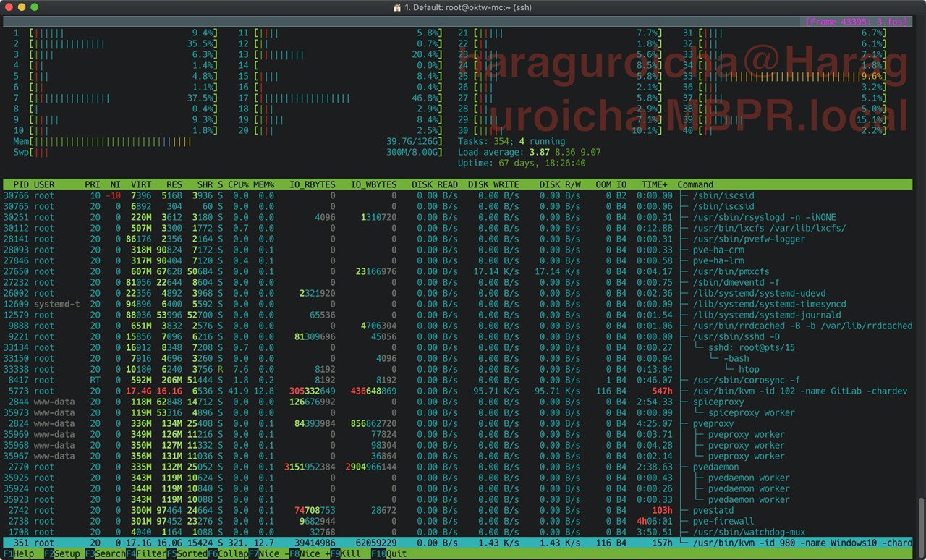Click the Load average readout
The width and height of the screenshot is (926, 560).
(529, 152)
